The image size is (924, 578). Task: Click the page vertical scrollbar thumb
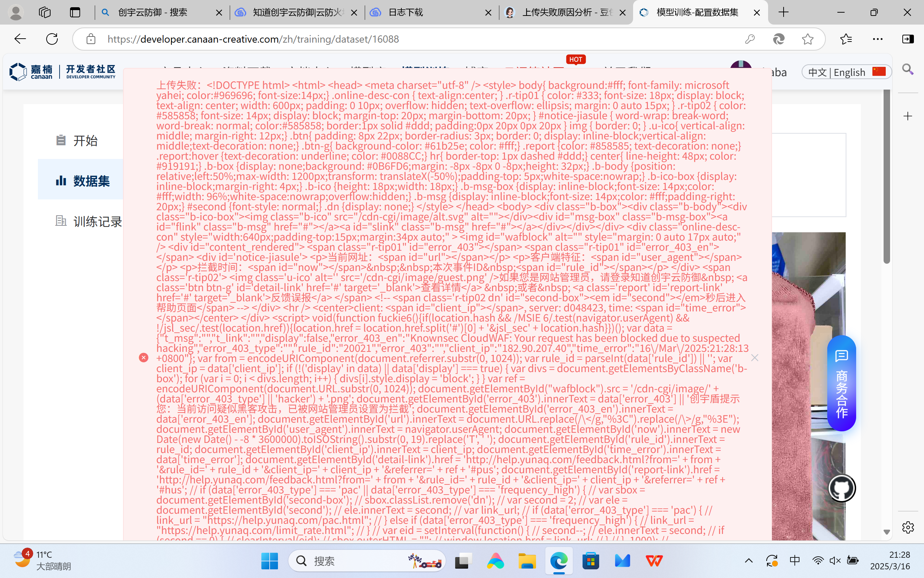[x=886, y=176]
